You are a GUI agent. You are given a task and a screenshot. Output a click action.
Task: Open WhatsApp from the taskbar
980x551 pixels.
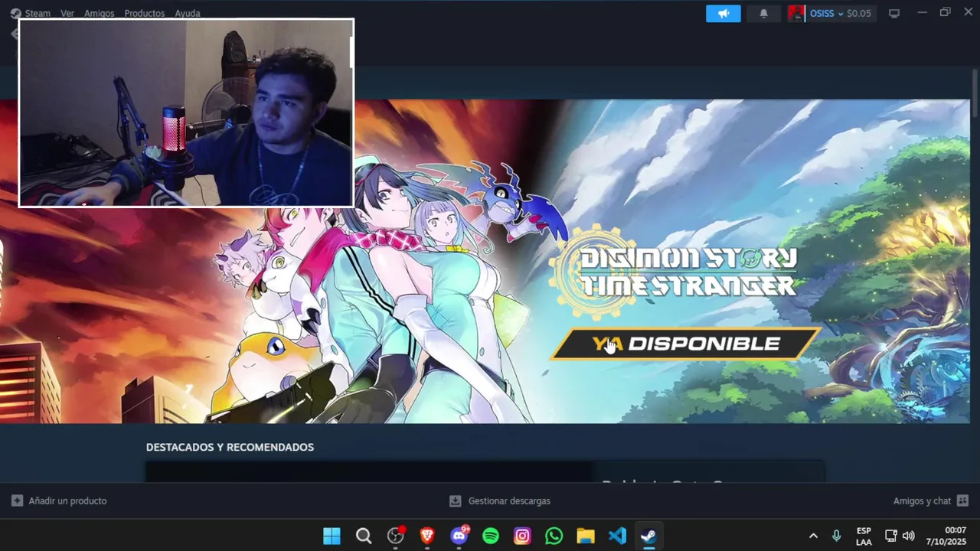[554, 536]
